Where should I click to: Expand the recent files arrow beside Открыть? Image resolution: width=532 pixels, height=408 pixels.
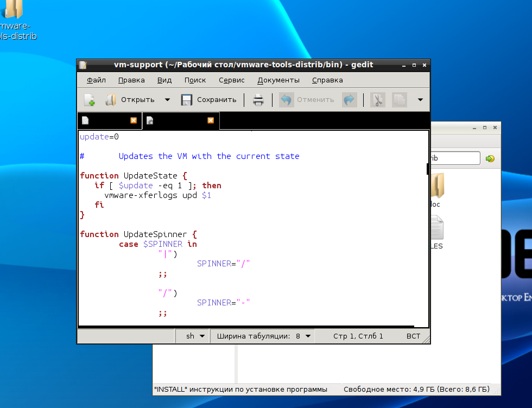click(167, 100)
